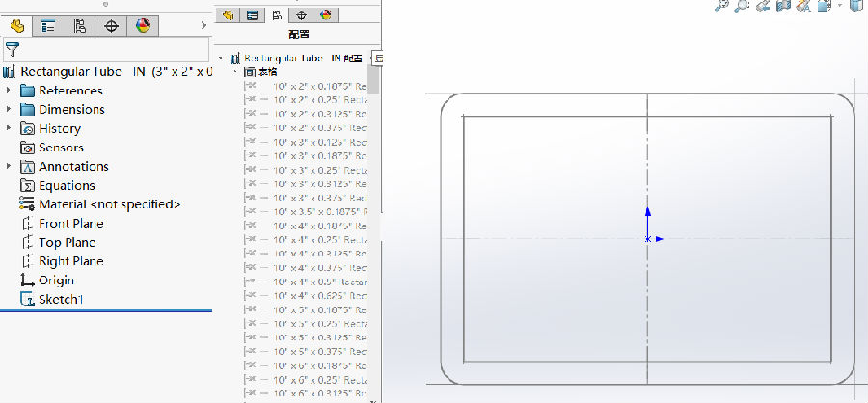Image resolution: width=868 pixels, height=403 pixels.
Task: Click the Previous View icon
Action: pos(763,6)
